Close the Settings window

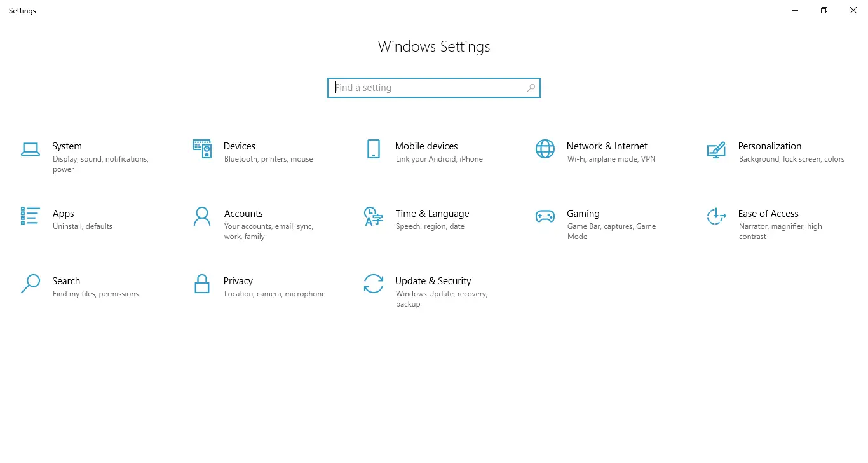tap(853, 10)
